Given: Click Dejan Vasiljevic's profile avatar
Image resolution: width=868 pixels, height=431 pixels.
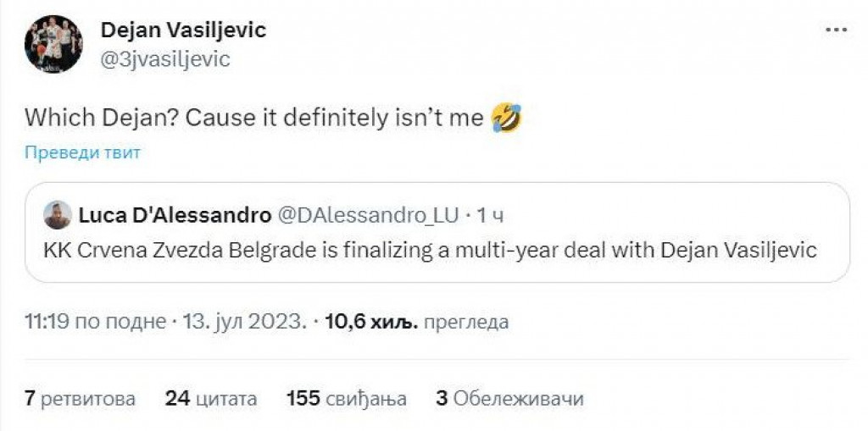Looking at the screenshot, I should pos(53,44).
